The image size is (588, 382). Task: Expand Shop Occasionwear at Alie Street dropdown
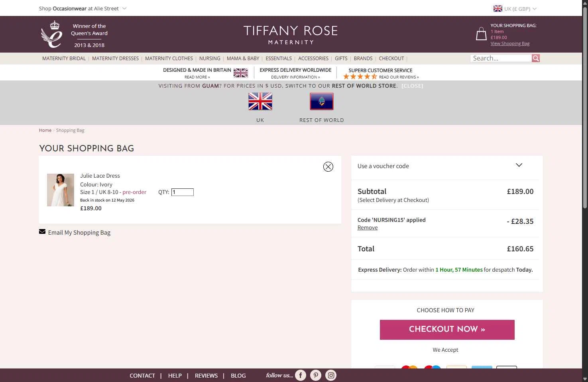(83, 8)
